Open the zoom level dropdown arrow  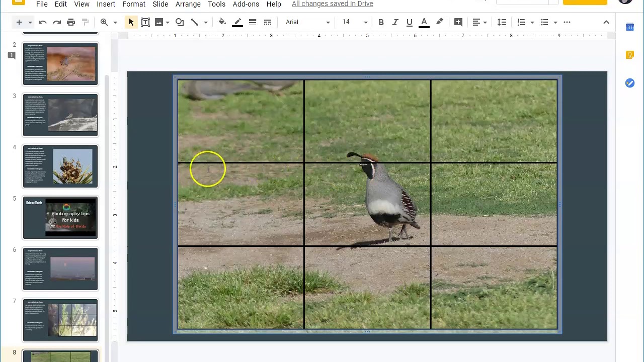pos(115,22)
